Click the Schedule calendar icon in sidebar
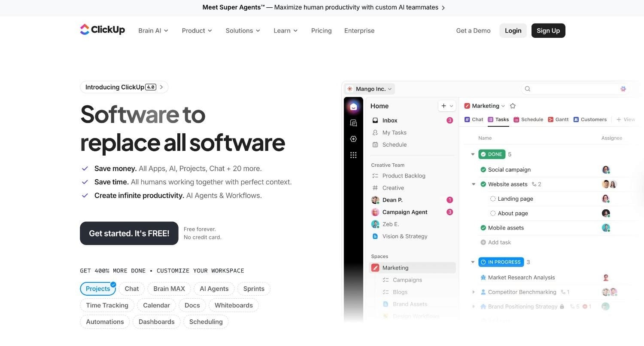Screen dimensions: 644x346 click(375, 144)
